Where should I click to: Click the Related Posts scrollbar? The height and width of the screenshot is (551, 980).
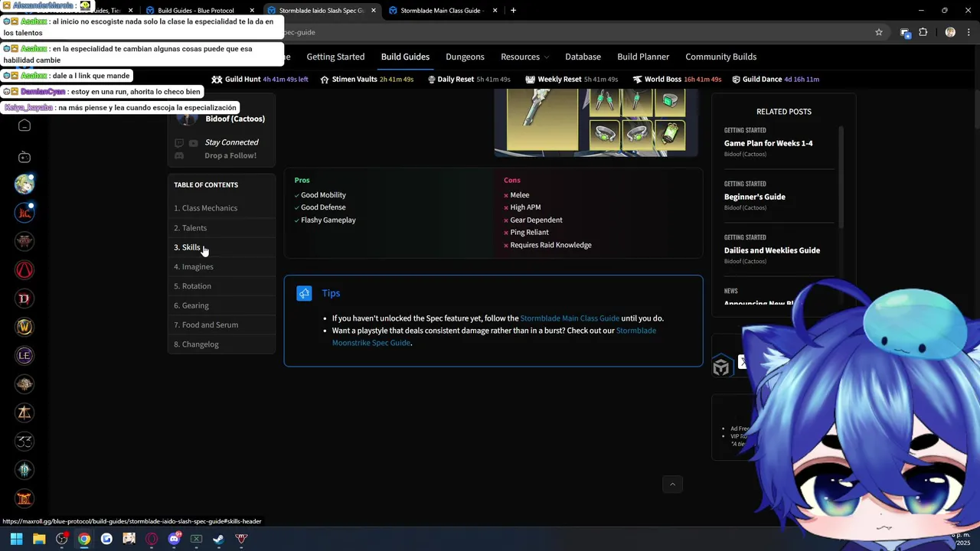pyautogui.click(x=841, y=178)
